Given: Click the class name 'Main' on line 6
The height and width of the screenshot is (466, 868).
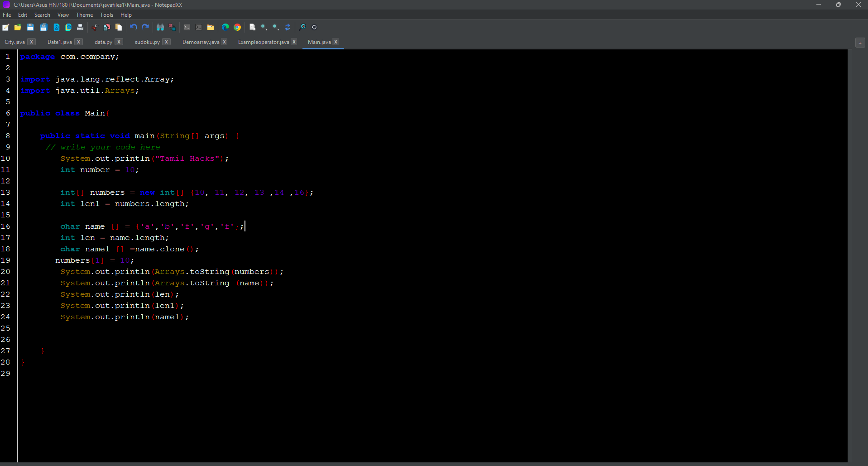Looking at the screenshot, I should pos(95,113).
